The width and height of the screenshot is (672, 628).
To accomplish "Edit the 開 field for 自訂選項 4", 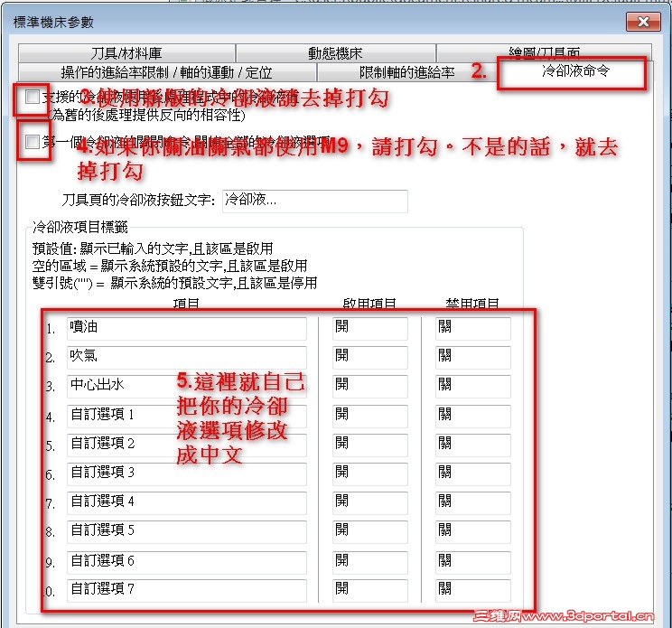I will (369, 502).
